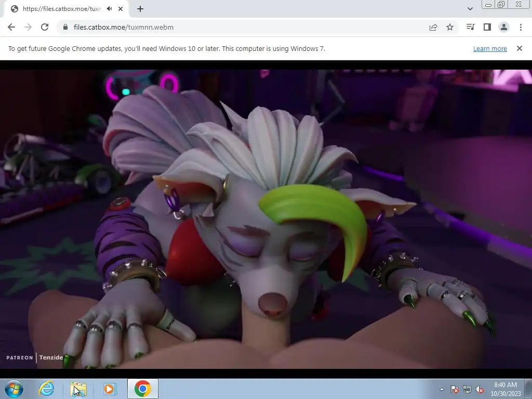View site information via the lock icon
This screenshot has width=532, height=399.
(x=65, y=27)
